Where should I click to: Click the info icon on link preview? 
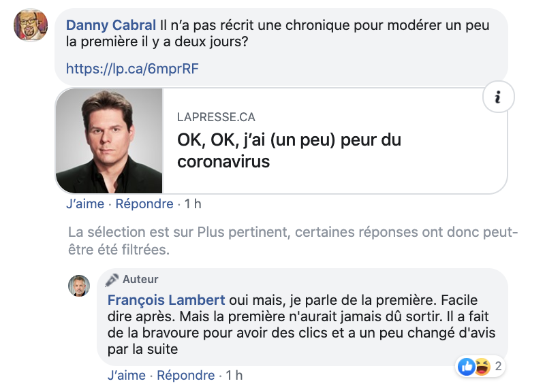point(499,97)
